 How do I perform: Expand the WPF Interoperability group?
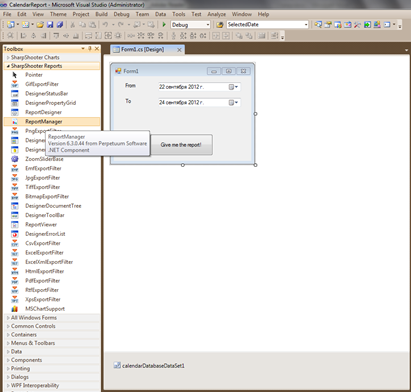pyautogui.click(x=52, y=385)
